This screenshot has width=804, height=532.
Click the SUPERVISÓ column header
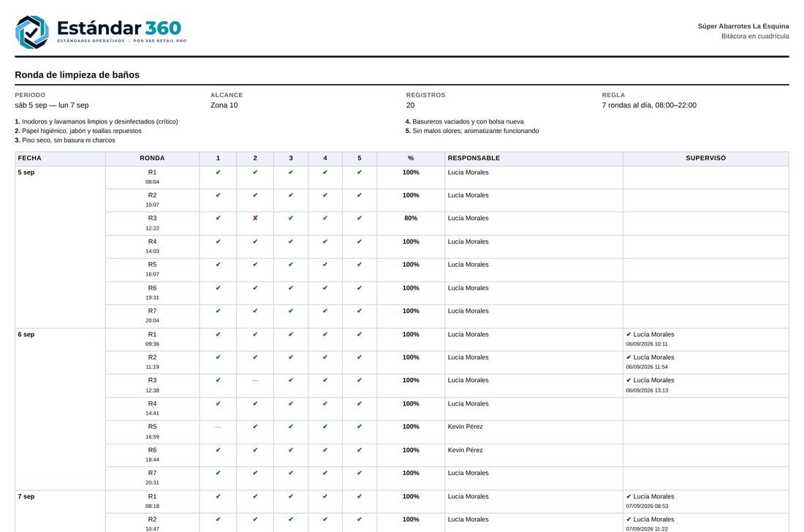[x=706, y=159]
